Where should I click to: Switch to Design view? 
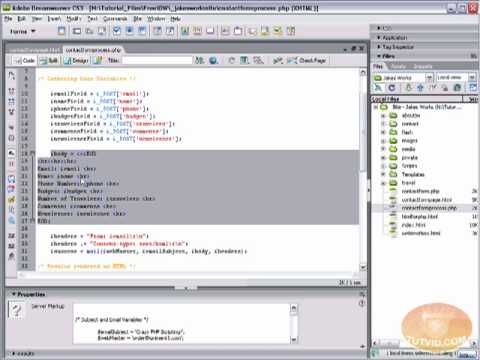76,60
